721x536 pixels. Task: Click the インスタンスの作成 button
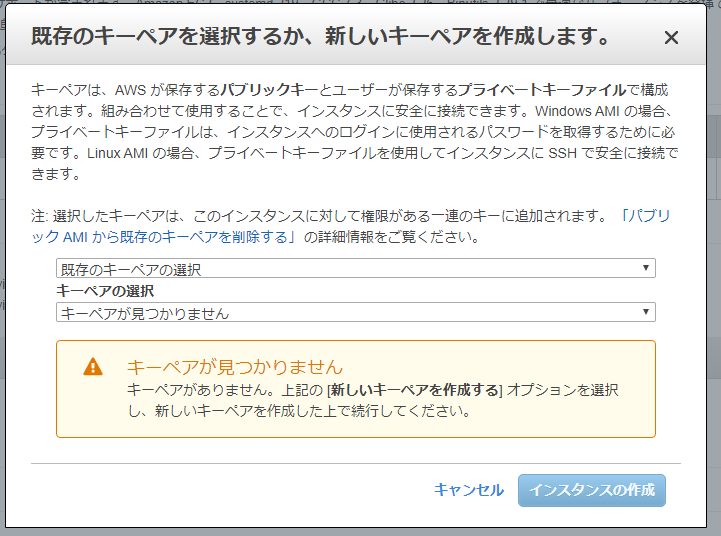coord(592,490)
